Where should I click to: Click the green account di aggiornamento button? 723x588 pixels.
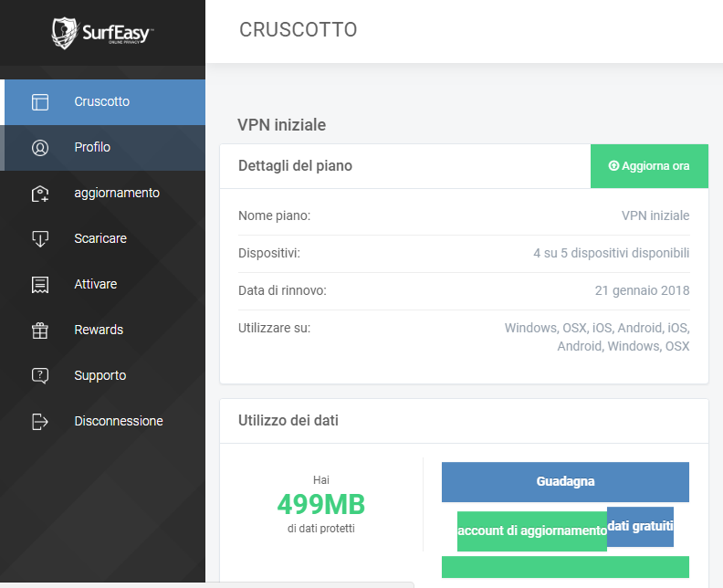(x=531, y=531)
